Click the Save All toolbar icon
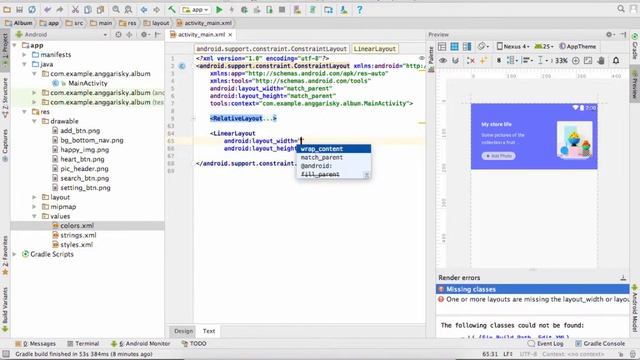The height and width of the screenshot is (360, 640). coord(19,9)
